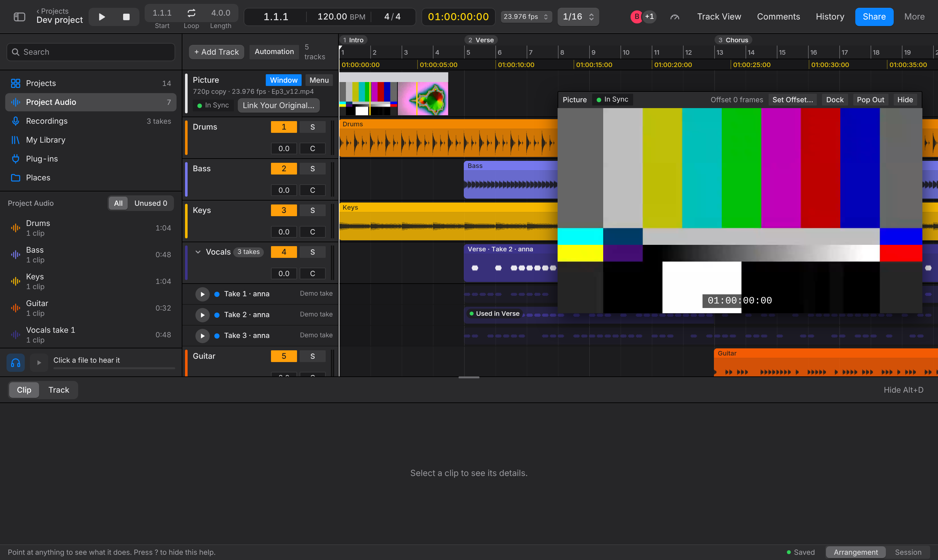Show All project audio filter

118,203
